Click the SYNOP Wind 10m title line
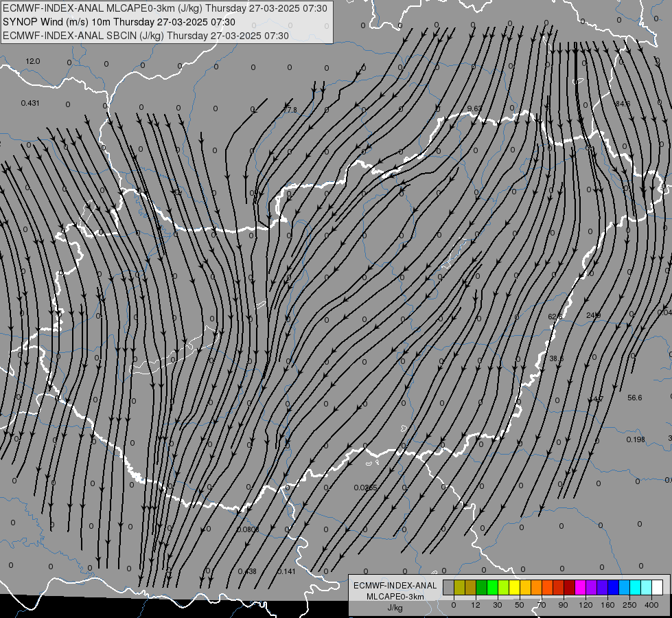The image size is (672, 618). [x=119, y=22]
